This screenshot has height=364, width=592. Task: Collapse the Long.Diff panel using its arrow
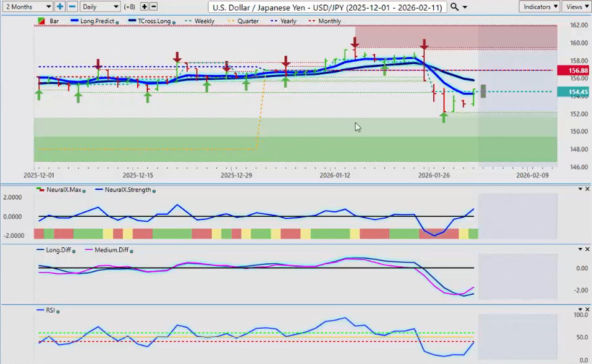point(580,249)
